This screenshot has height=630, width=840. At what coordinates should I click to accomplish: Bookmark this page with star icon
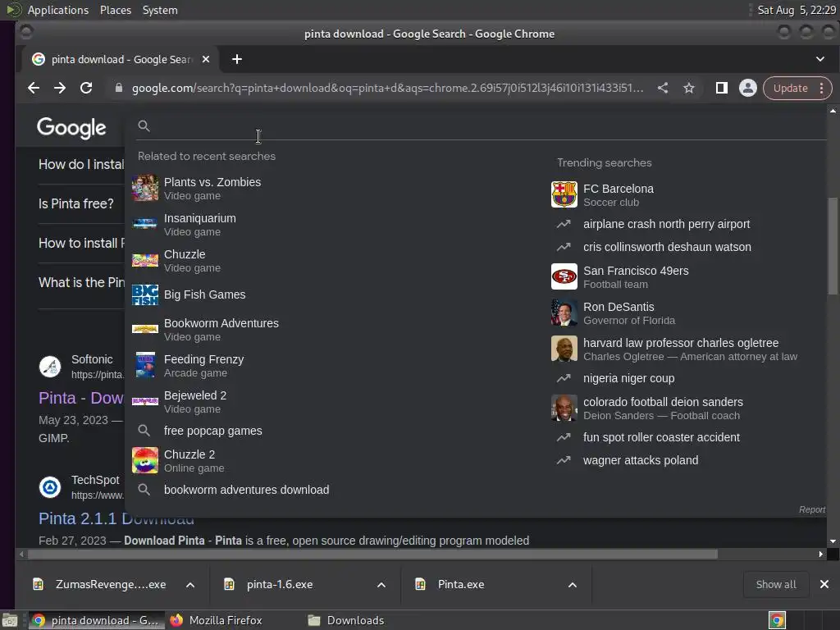click(689, 88)
